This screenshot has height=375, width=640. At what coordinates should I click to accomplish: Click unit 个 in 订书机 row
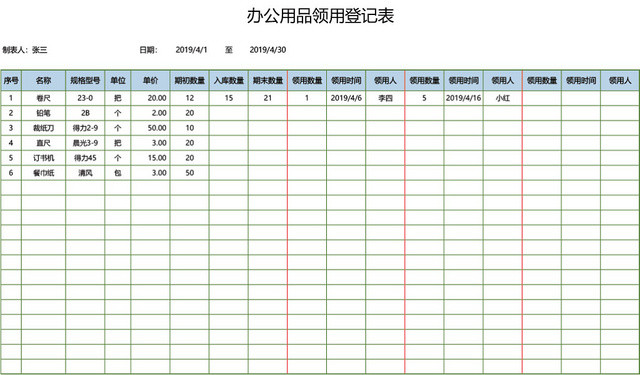[x=118, y=158]
